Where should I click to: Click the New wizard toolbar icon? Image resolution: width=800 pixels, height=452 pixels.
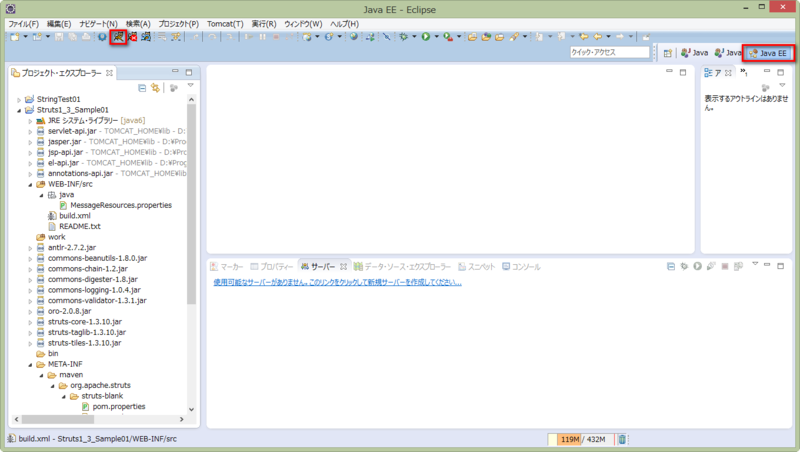pyautogui.click(x=15, y=37)
